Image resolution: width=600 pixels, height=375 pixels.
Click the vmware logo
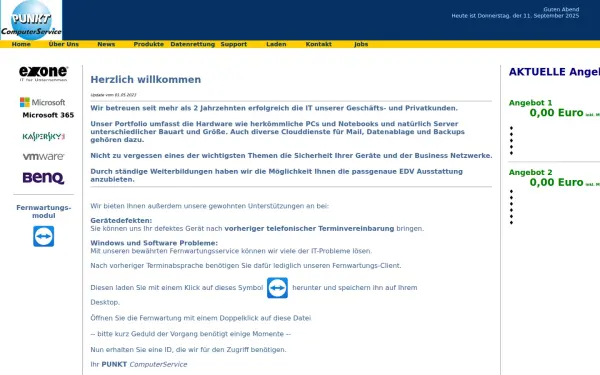click(43, 157)
